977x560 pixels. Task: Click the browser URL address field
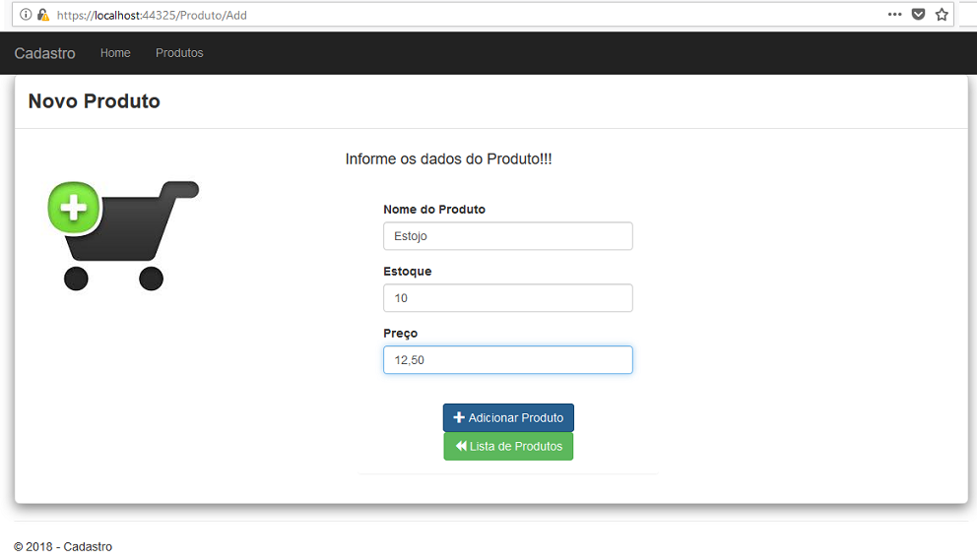pyautogui.click(x=467, y=15)
